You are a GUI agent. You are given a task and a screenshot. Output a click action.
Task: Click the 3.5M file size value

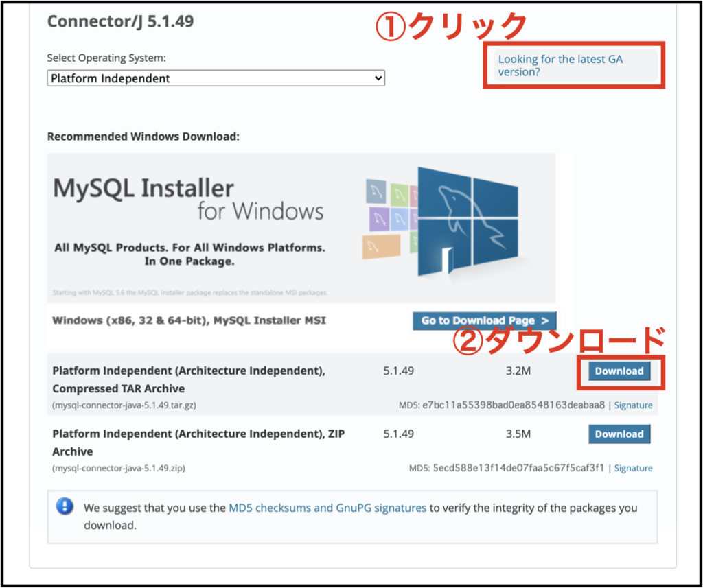518,434
